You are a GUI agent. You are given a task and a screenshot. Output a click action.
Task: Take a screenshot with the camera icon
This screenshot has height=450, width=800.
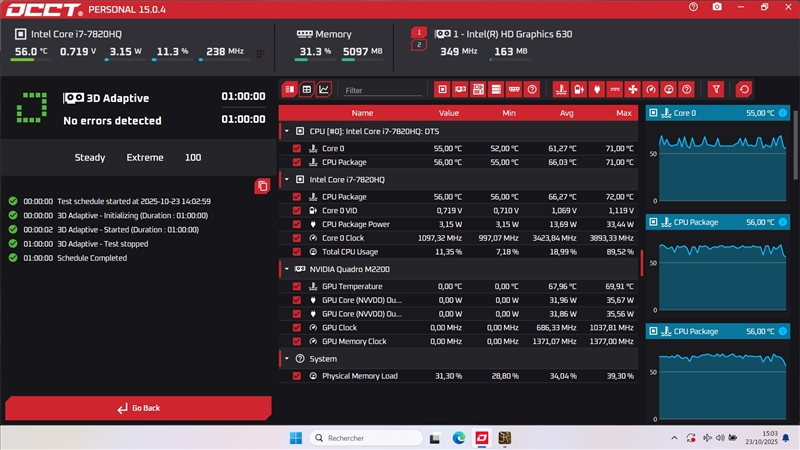pos(717,7)
